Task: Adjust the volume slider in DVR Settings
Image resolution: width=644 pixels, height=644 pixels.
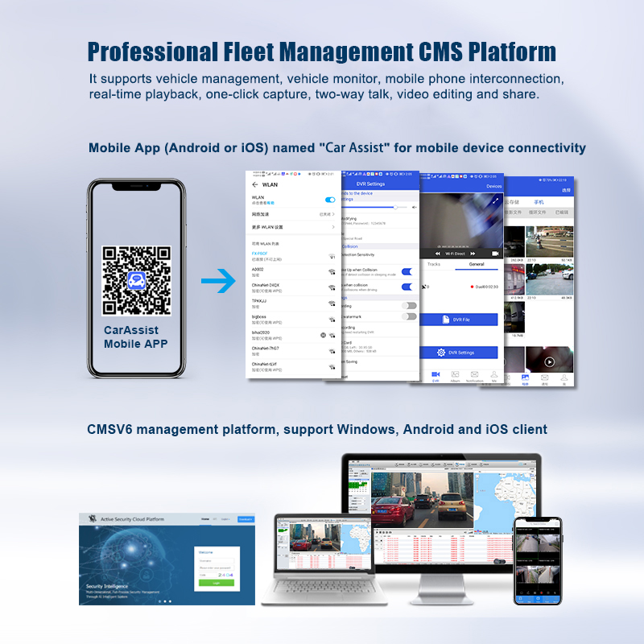Action: pos(375,208)
